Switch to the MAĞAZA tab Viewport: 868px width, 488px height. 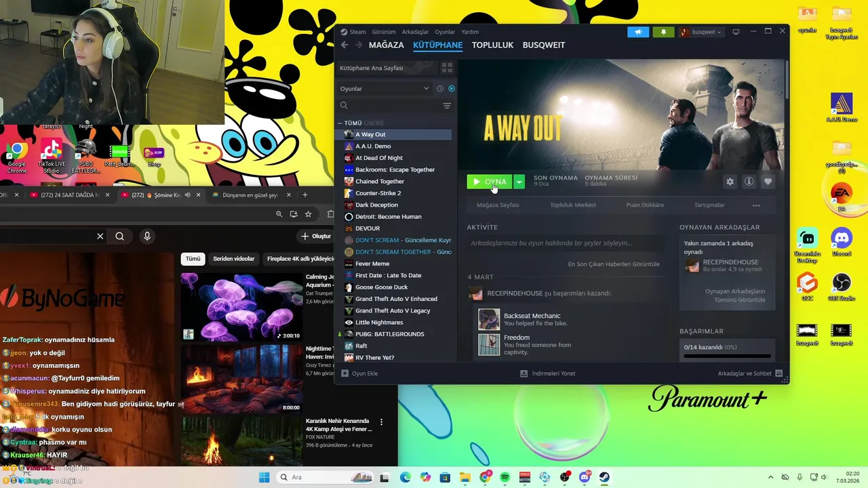click(387, 45)
